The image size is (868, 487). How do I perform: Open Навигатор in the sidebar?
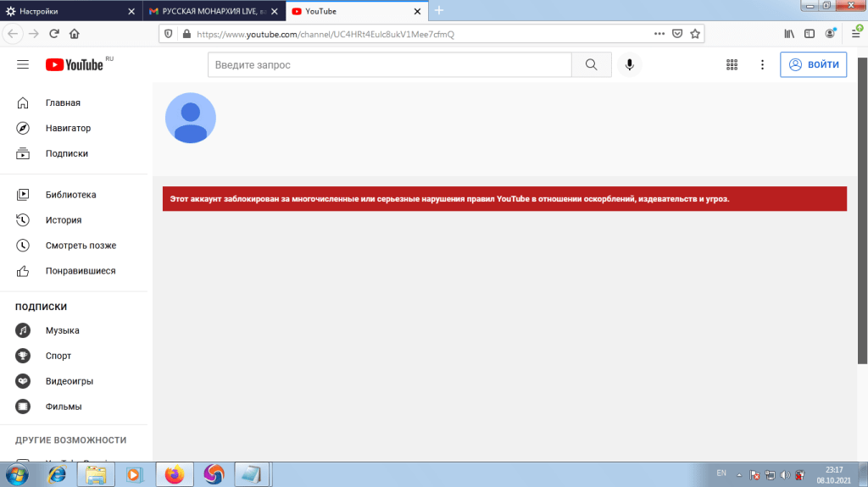tap(68, 129)
